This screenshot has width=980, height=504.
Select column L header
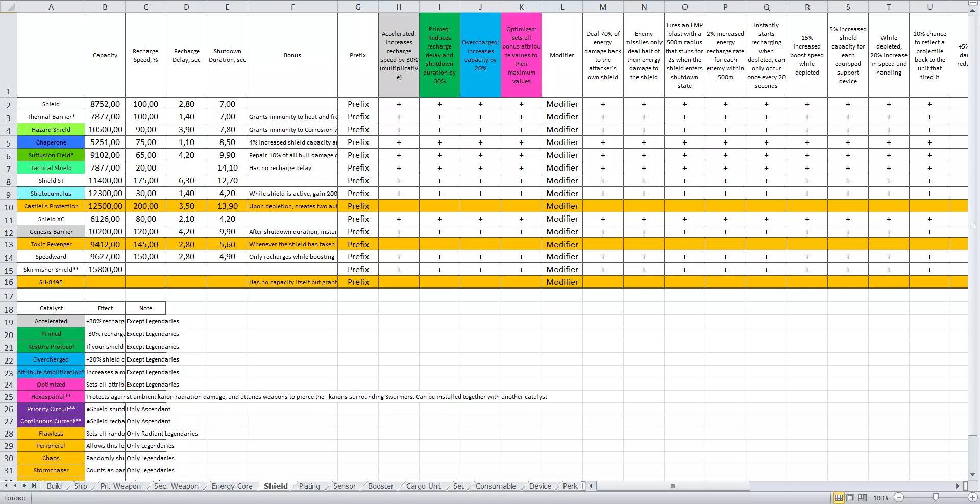click(562, 7)
